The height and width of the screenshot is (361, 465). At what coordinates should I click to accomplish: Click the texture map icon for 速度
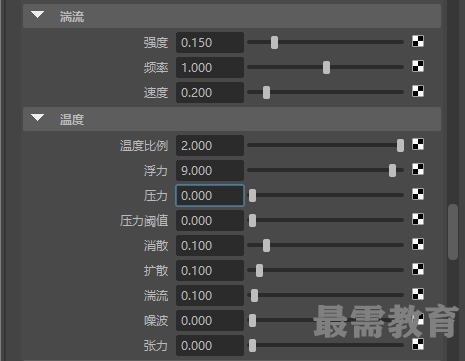coord(418,91)
